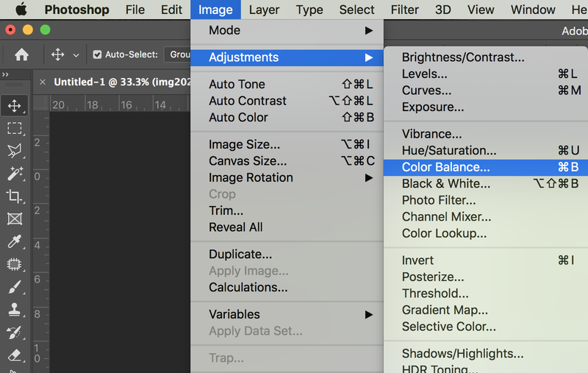Select the Polygonal Lasso tool
The width and height of the screenshot is (588, 373).
pyautogui.click(x=14, y=151)
